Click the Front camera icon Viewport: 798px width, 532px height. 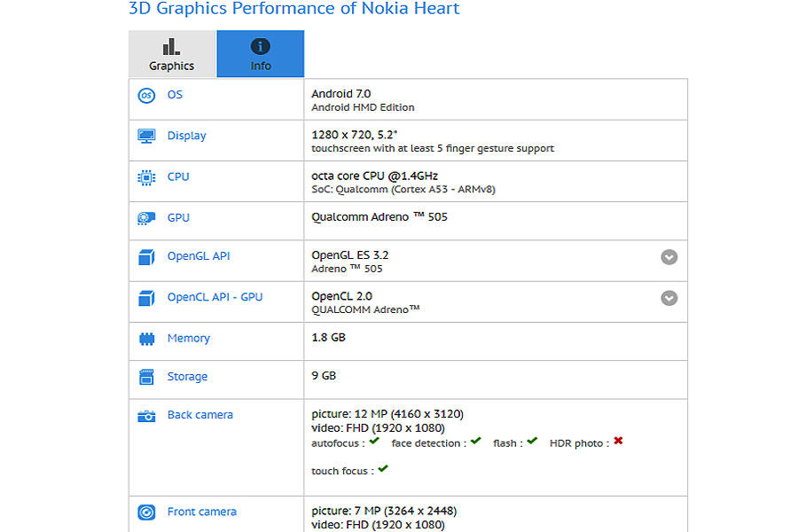pyautogui.click(x=145, y=512)
